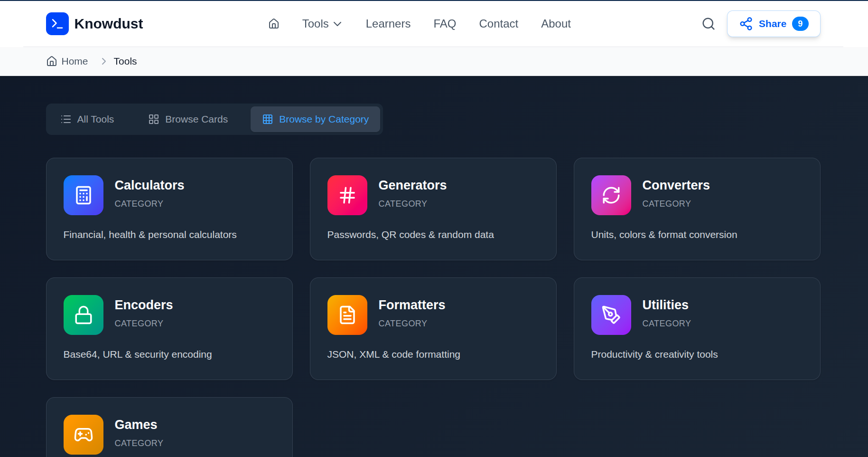Open the Learners page
Viewport: 868px width, 457px height.
[x=388, y=24]
